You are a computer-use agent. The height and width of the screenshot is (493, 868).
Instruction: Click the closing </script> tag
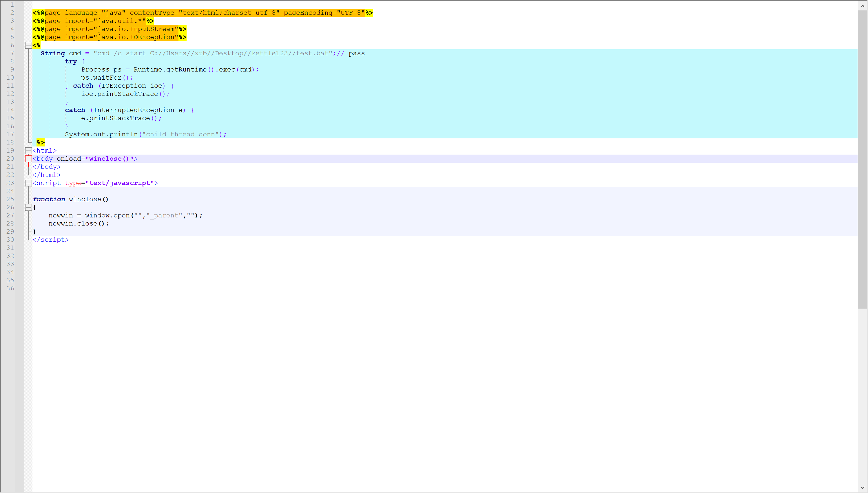[x=51, y=240]
